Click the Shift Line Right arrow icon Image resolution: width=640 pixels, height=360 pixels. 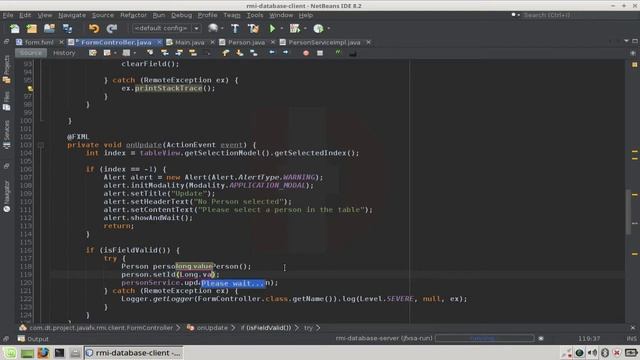point(285,53)
